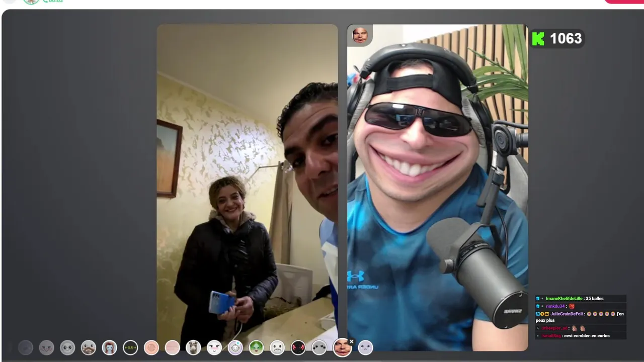The width and height of the screenshot is (644, 362).
Task: Select the grey blushing face filter
Action: (x=46, y=347)
